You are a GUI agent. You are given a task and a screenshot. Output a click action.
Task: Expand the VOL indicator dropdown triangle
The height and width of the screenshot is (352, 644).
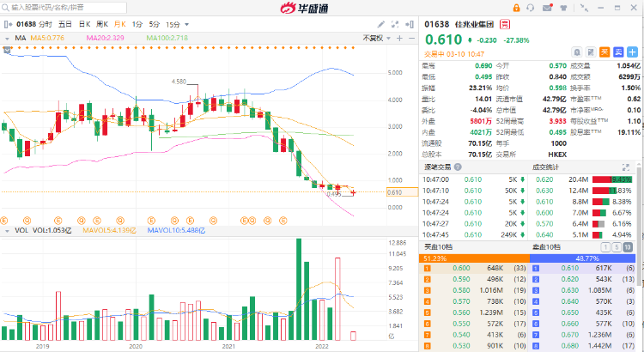click(x=7, y=231)
